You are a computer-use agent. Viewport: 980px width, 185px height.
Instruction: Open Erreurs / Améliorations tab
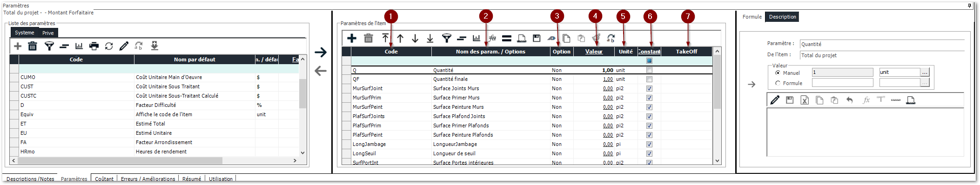(148, 179)
